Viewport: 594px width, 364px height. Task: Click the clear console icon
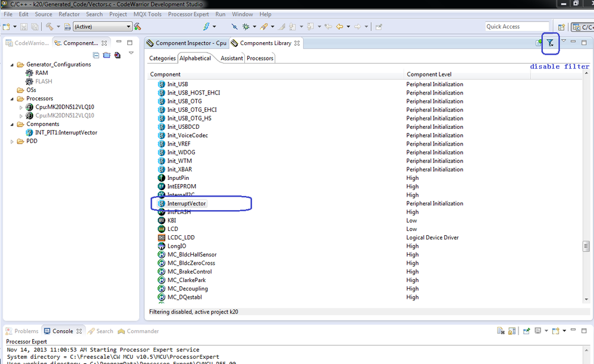(501, 331)
